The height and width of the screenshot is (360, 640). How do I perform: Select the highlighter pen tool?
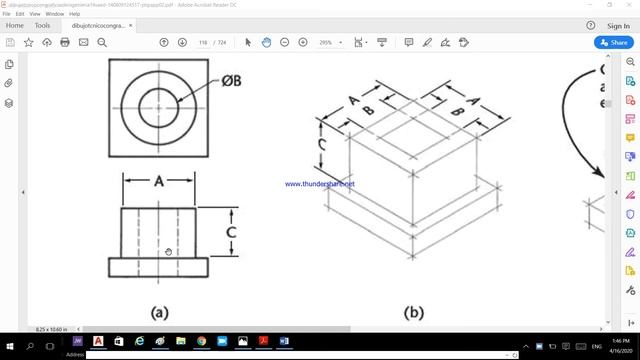(427, 42)
